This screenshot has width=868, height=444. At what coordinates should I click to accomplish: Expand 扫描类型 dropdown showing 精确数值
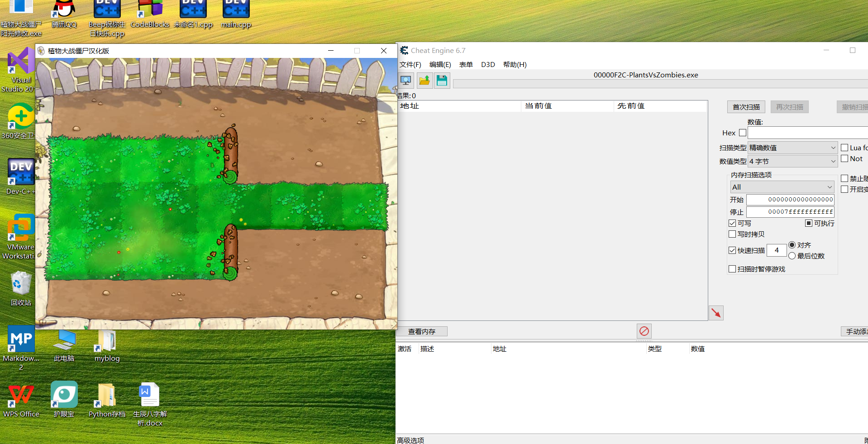pos(793,148)
